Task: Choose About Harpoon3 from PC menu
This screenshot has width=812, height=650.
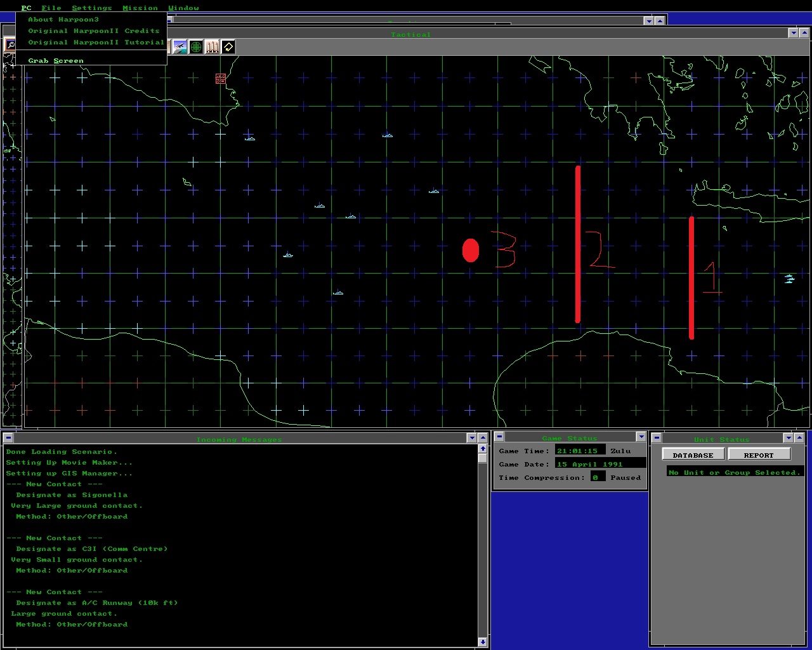Action: pos(91,20)
